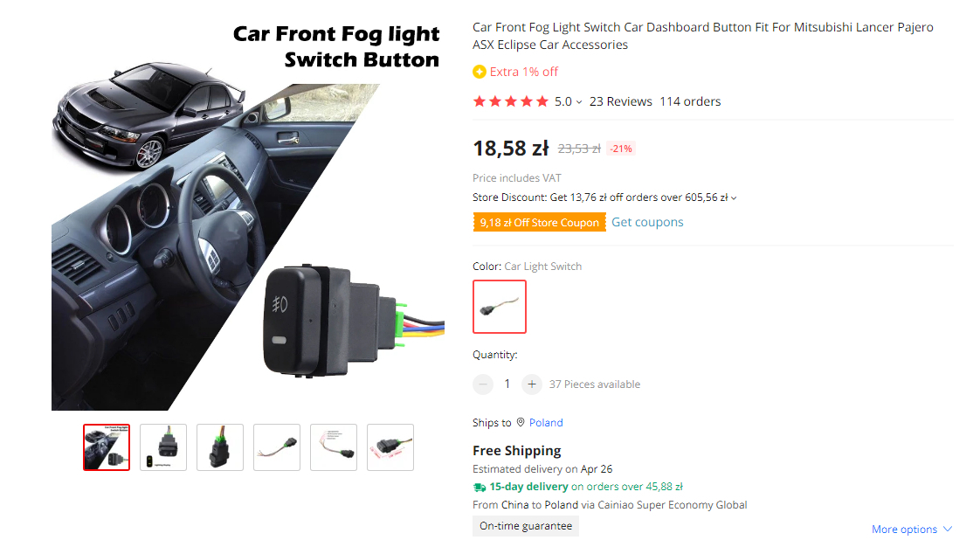The height and width of the screenshot is (547, 980).
Task: Increase quantity with the plus button
Action: pos(532,384)
